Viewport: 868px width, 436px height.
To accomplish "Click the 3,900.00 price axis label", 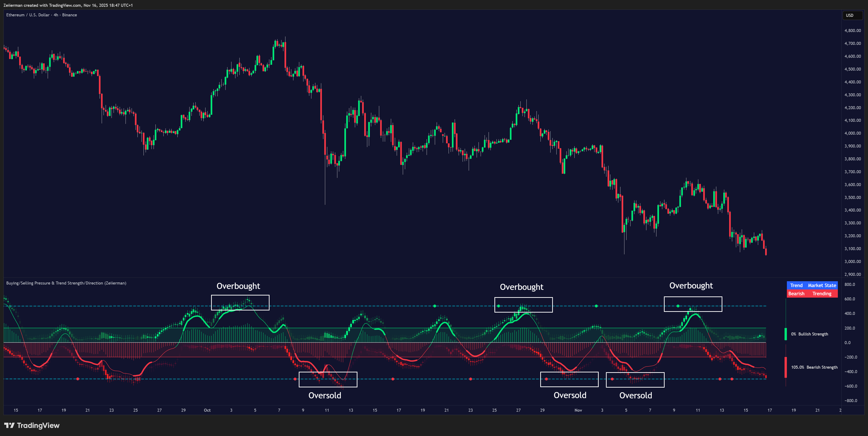I will [853, 146].
